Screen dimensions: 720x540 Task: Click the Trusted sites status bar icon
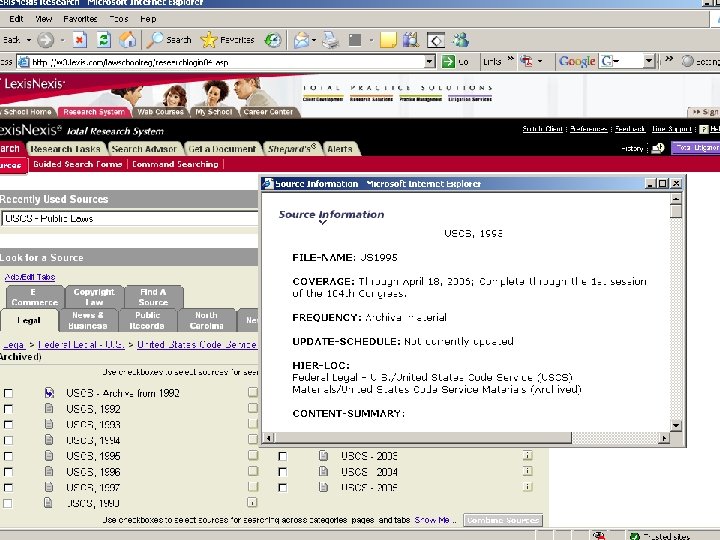click(x=635, y=536)
